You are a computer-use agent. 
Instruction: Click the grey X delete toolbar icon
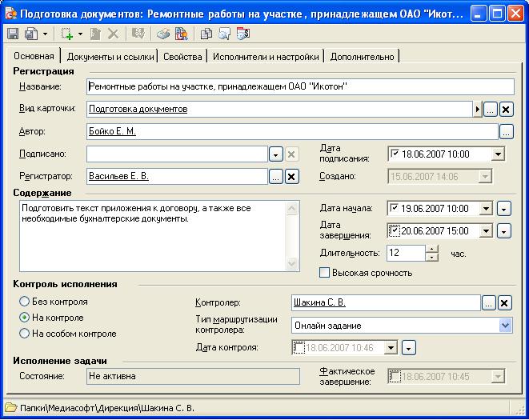point(113,34)
